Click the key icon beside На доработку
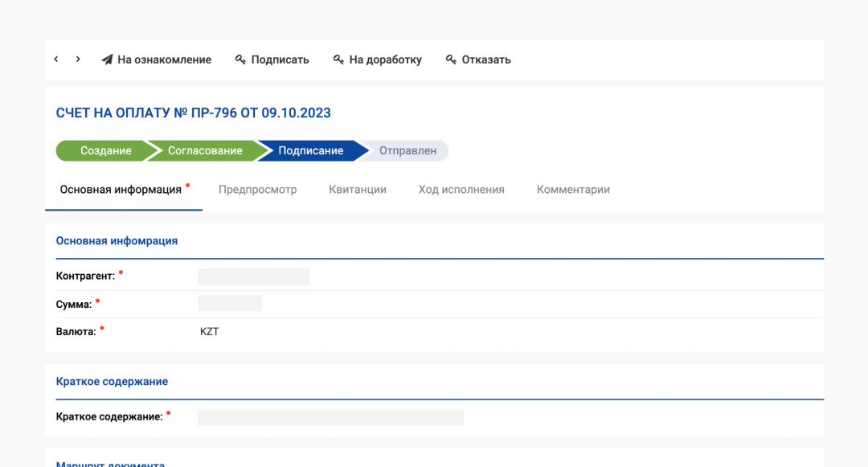Screen dimensions: 868x467 338,59
